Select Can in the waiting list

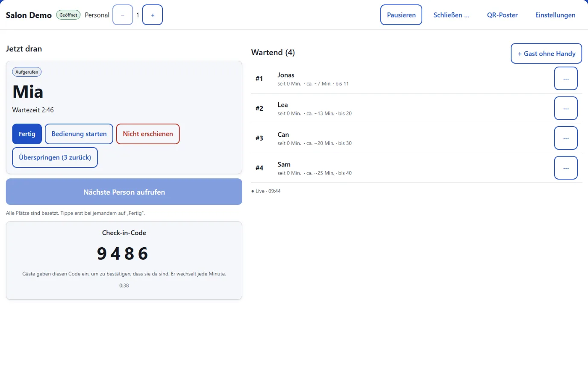283,134
